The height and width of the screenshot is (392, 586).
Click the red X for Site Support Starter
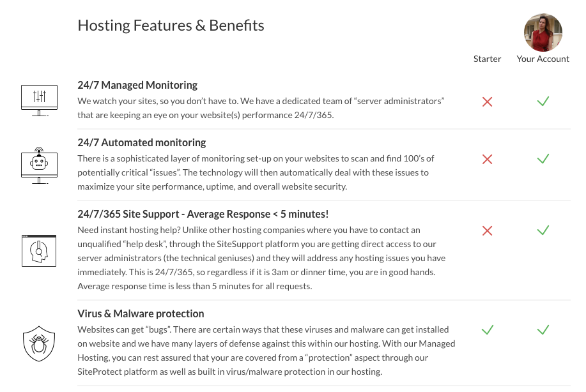(487, 230)
